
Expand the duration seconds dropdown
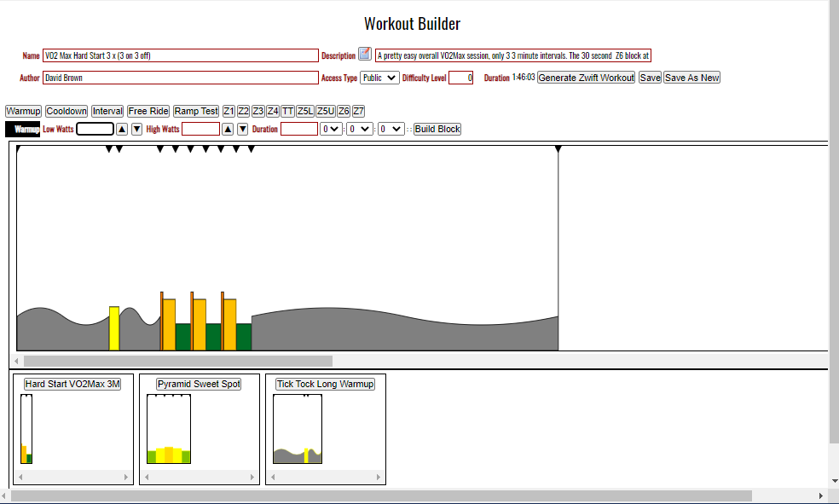tap(391, 130)
